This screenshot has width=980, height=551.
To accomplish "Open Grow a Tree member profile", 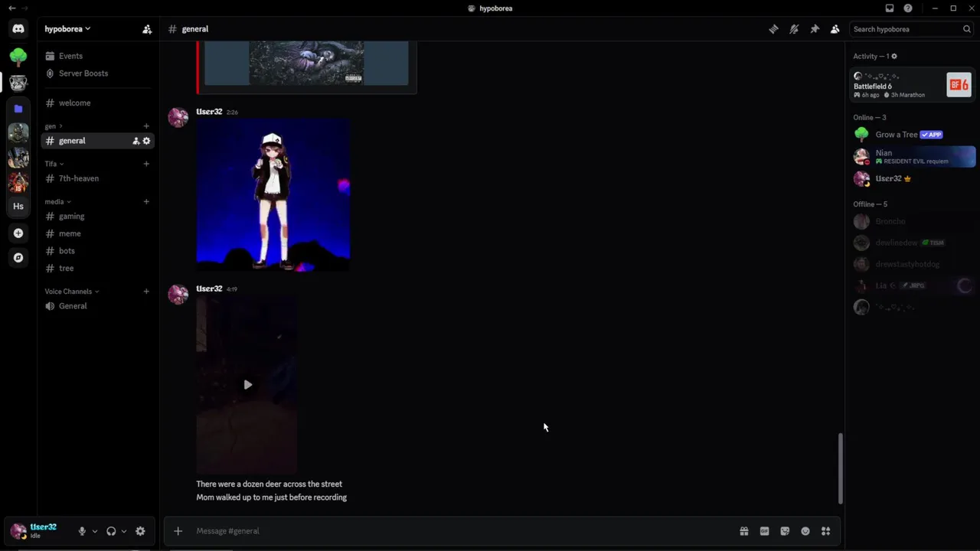I will pos(913,135).
